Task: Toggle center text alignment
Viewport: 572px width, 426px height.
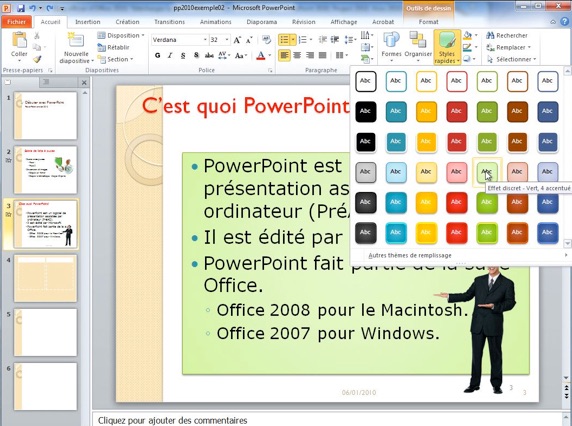Action: point(297,55)
